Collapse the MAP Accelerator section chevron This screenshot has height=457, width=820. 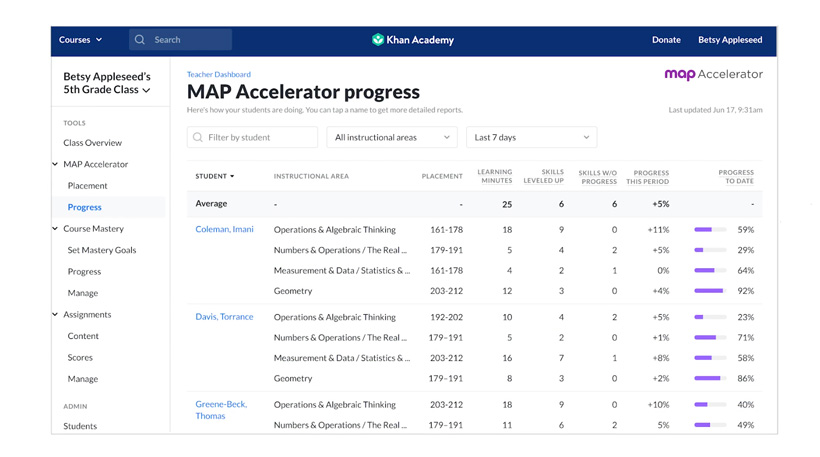click(55, 164)
